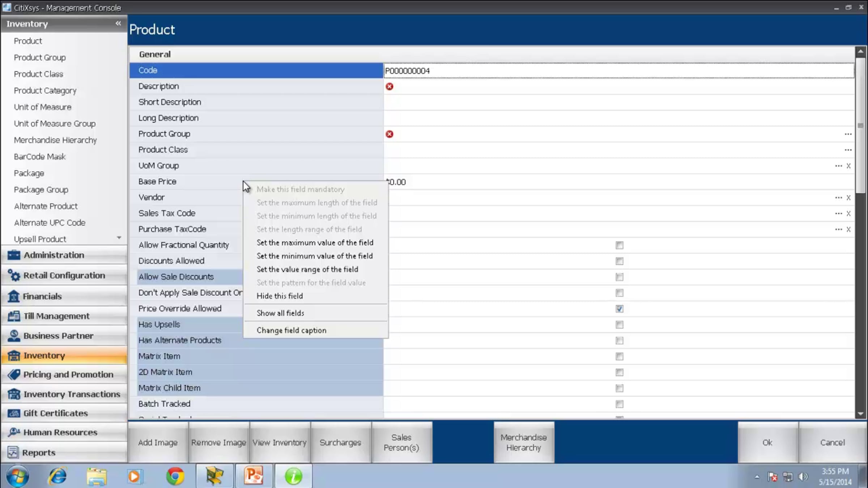Collapse the Inventory navigation panel
The width and height of the screenshot is (868, 488).
pos(118,23)
